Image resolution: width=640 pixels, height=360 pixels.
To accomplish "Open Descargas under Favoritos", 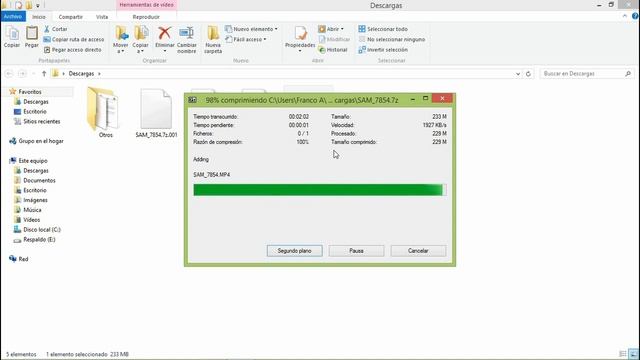I will point(36,102).
